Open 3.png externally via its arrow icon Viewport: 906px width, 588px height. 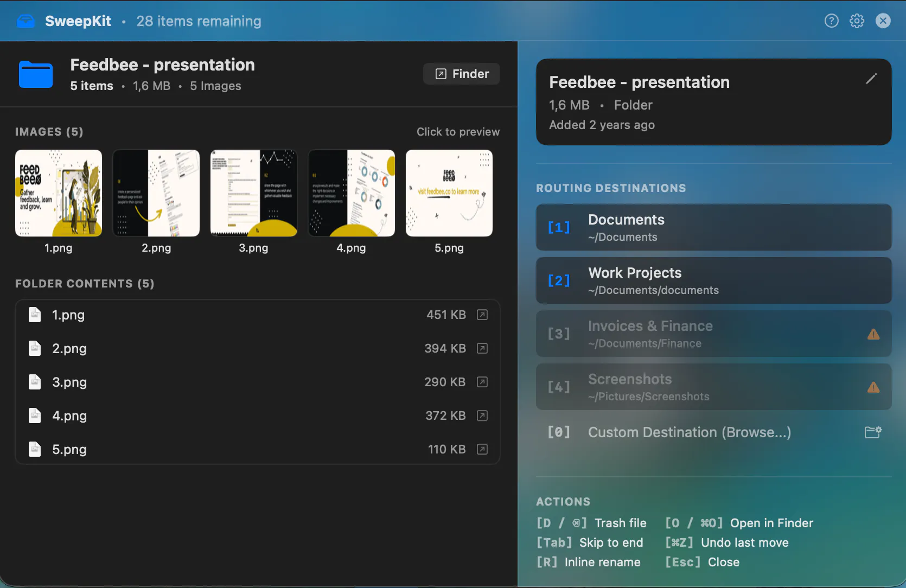pos(482,382)
